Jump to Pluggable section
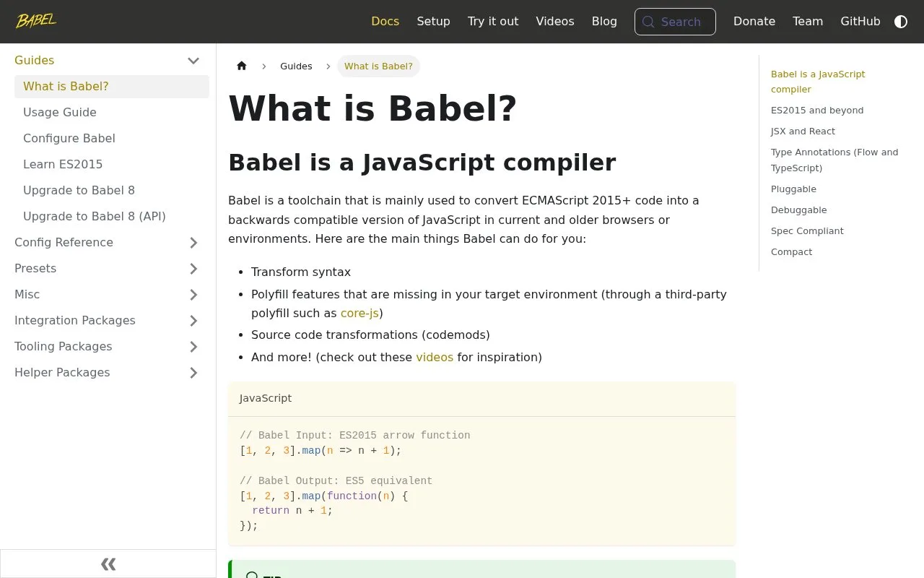The width and height of the screenshot is (924, 578). [x=793, y=189]
